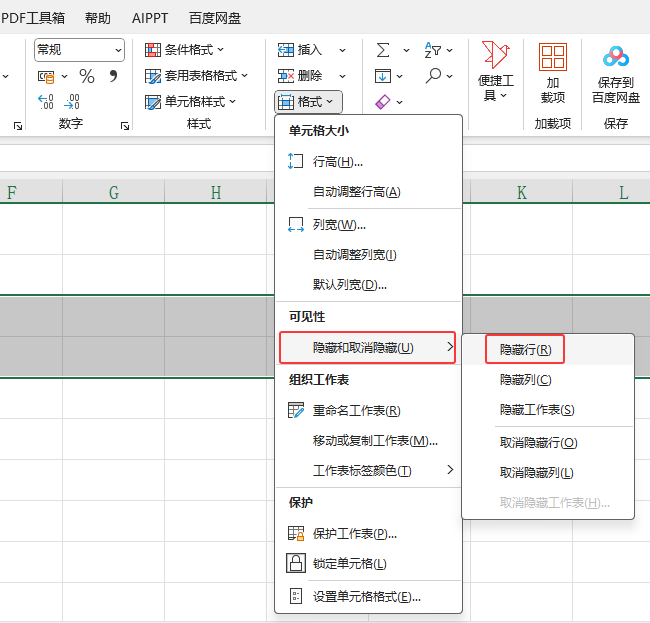Select Default Width (默认列宽)
The height and width of the screenshot is (623, 650).
pos(368,285)
